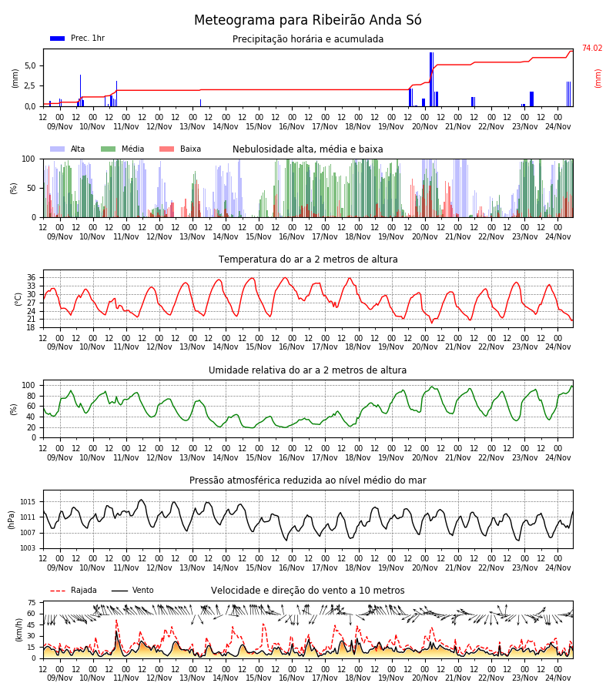Click the 74.02 accumulated precipitation total
This screenshot has height=693, width=616.
[592, 49]
